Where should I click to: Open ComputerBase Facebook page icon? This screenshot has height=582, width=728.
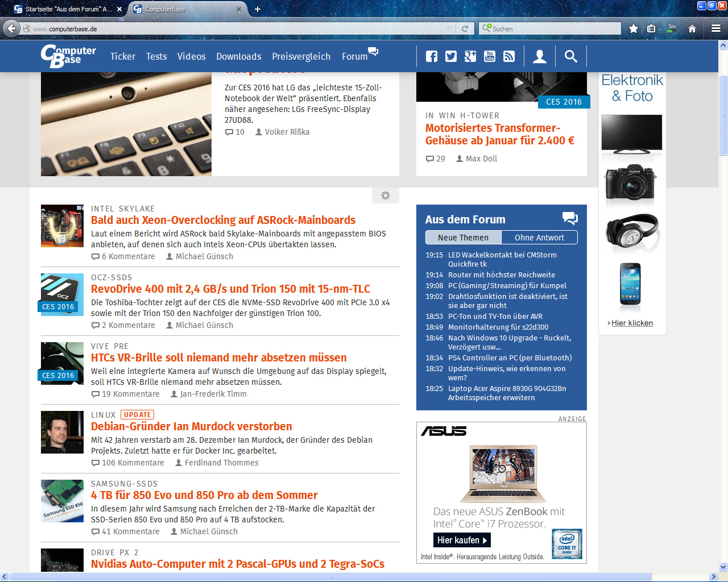[x=432, y=56]
